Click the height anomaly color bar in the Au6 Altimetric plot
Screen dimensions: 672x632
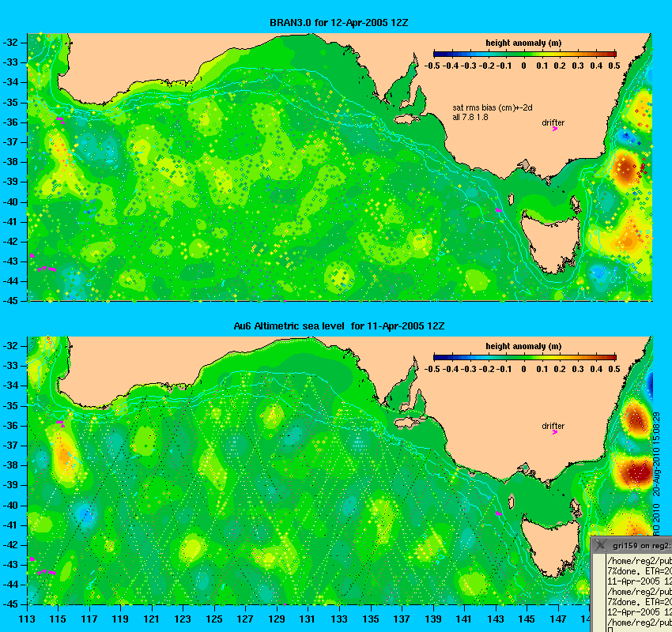click(x=525, y=358)
